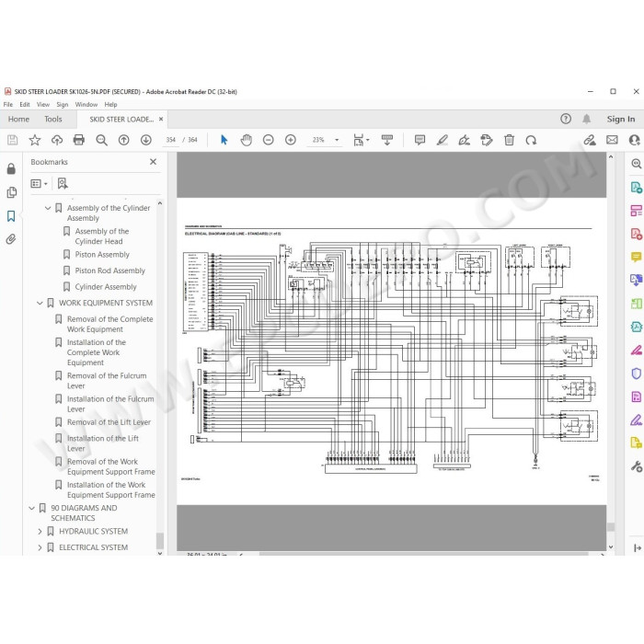This screenshot has height=644, width=644.
Task: Click Sign In
Action: [x=621, y=119]
